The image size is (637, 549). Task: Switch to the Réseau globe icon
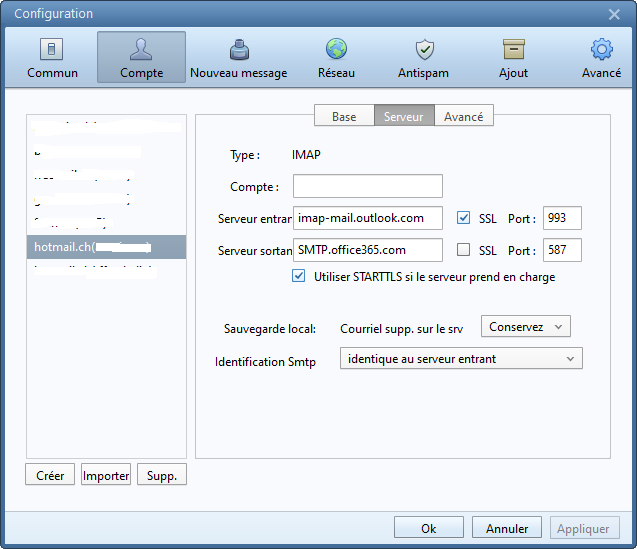click(x=336, y=58)
